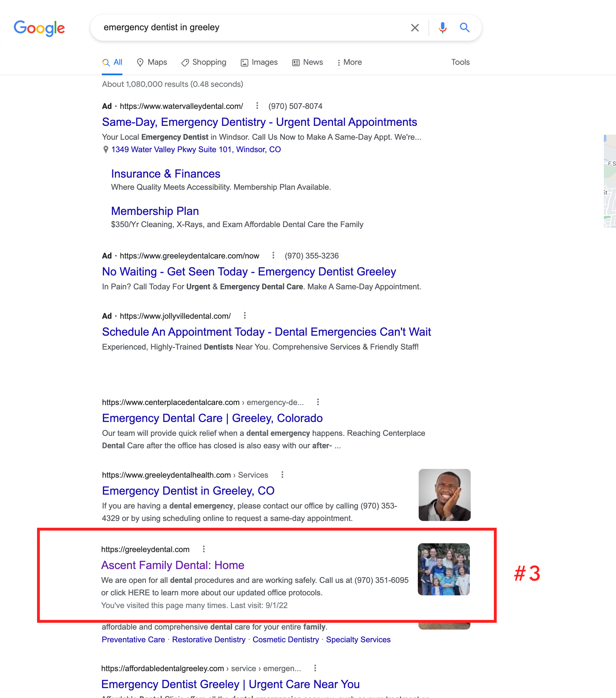Viewport: 616px width, 698px height.
Task: Open the three-dot menu next to watervalleydental.com ad
Action: click(x=257, y=106)
